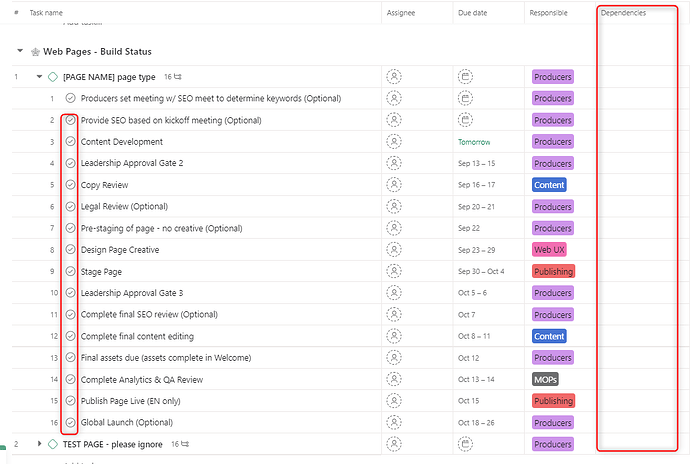Check off Publish Page Live (EN only)

pos(70,401)
